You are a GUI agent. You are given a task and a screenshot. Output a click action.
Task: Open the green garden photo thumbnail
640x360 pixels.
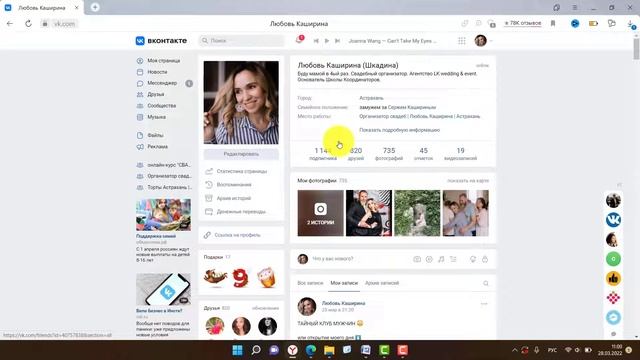click(417, 213)
